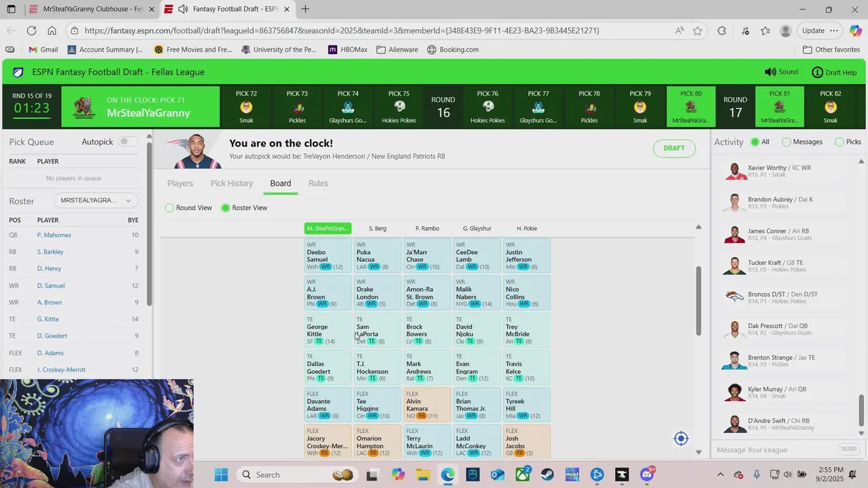Toggle the Autopick switch

[127, 142]
